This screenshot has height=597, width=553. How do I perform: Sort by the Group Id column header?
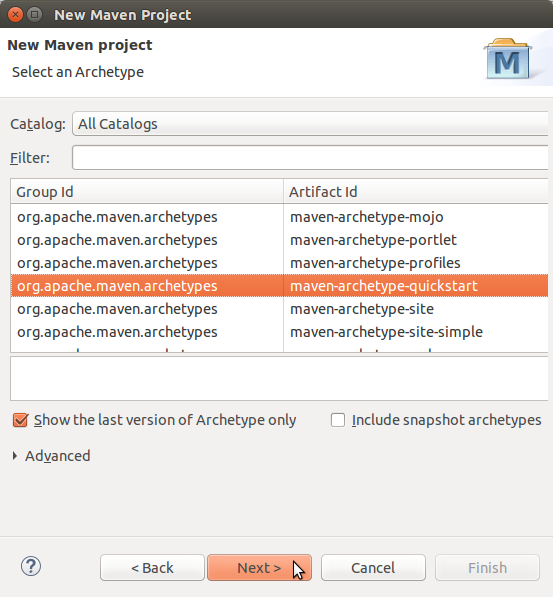click(147, 192)
